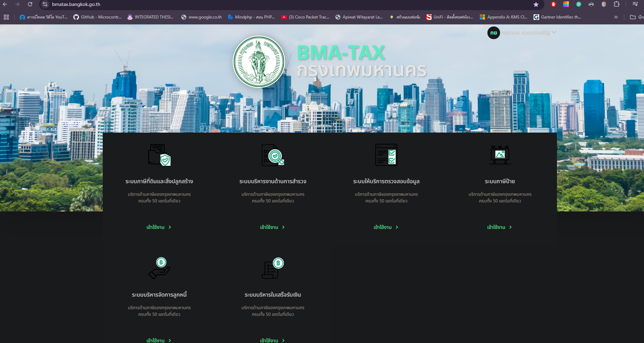This screenshot has width=644, height=343.
Task: Click the signboard tax billboard icon
Action: [500, 155]
